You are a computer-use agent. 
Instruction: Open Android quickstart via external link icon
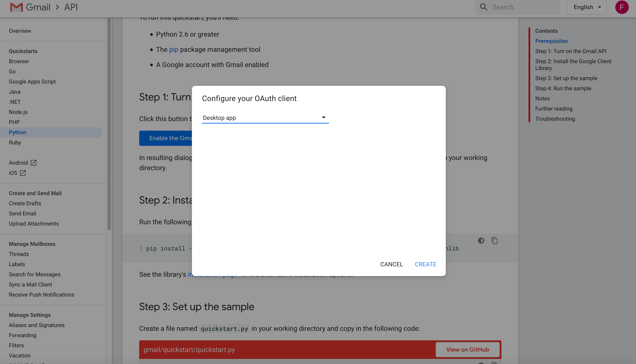(x=33, y=163)
